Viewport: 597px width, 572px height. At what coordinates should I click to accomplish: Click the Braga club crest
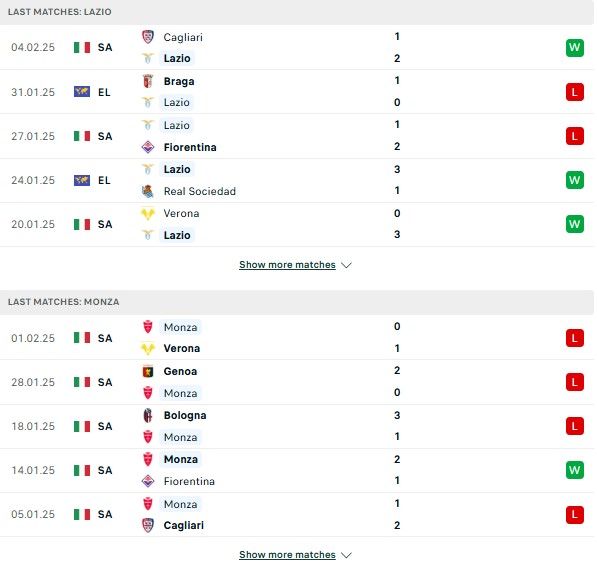click(148, 81)
